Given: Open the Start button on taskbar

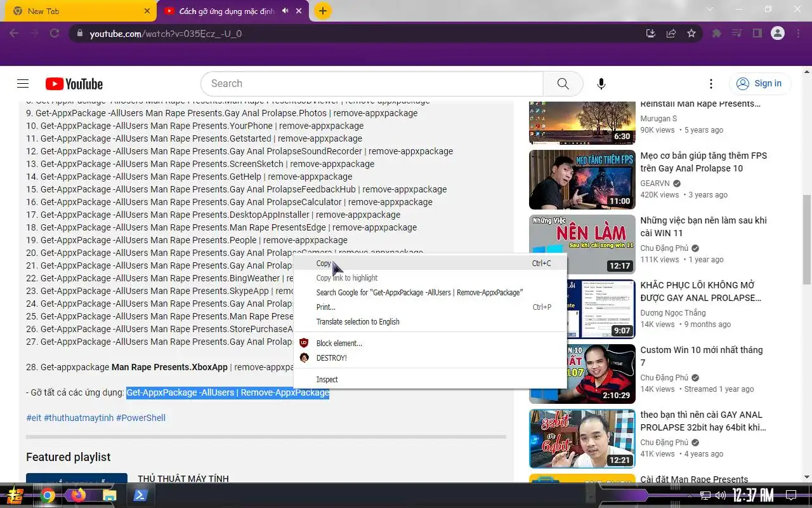Looking at the screenshot, I should pos(14,495).
